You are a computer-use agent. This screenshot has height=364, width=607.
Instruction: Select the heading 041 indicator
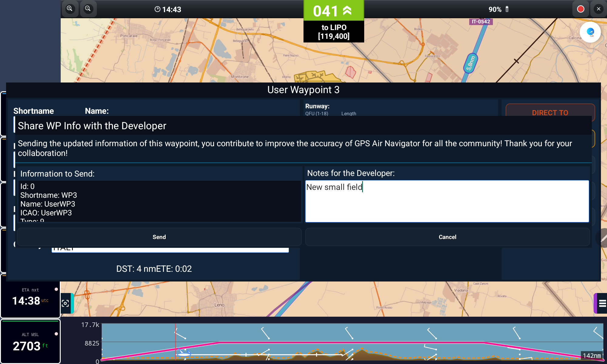tap(334, 11)
